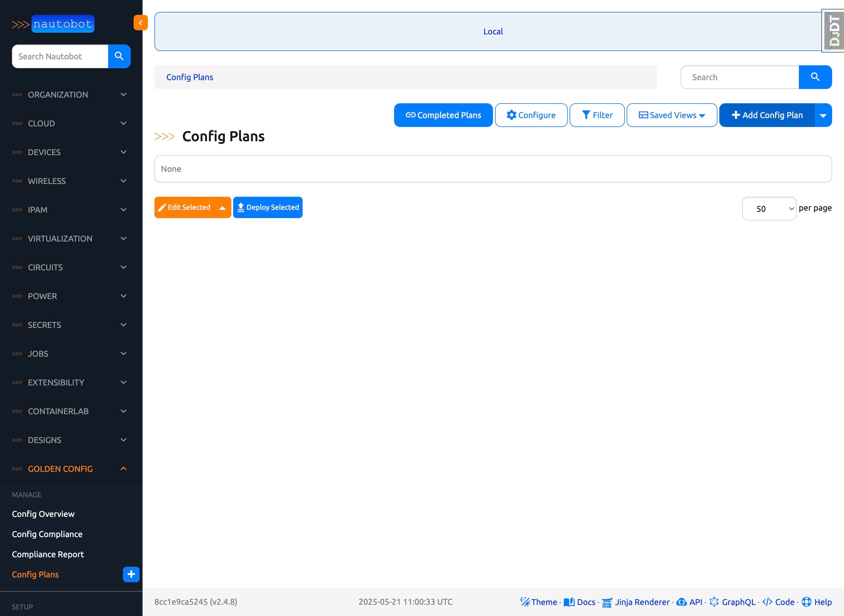Click the Deploy Selected button
The height and width of the screenshot is (616, 844).
tap(268, 207)
